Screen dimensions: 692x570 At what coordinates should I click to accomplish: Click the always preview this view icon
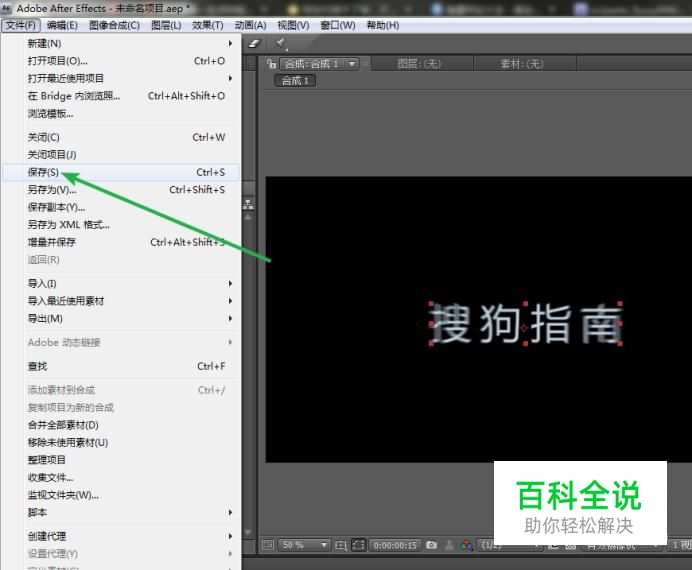268,545
